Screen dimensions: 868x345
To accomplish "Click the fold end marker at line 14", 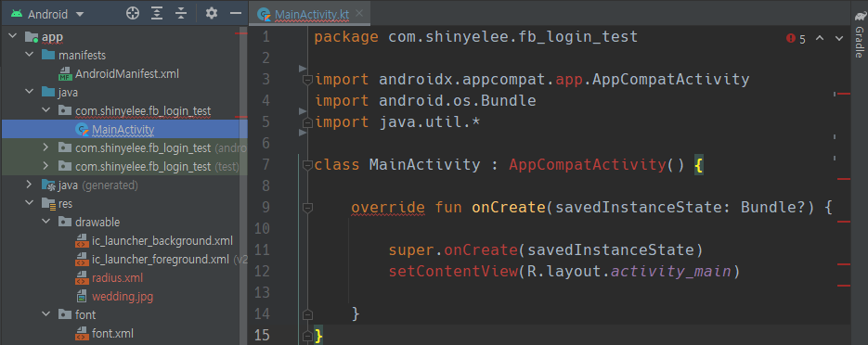I will 307,314.
